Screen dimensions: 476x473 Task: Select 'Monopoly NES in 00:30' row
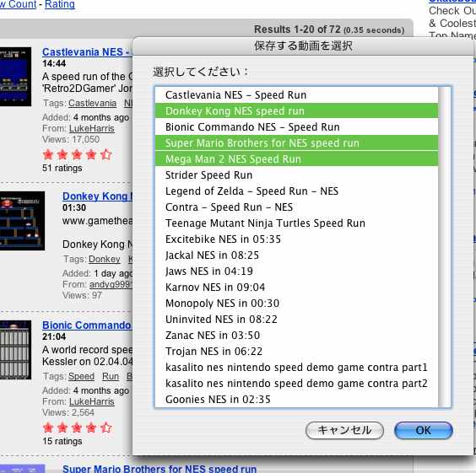point(296,304)
